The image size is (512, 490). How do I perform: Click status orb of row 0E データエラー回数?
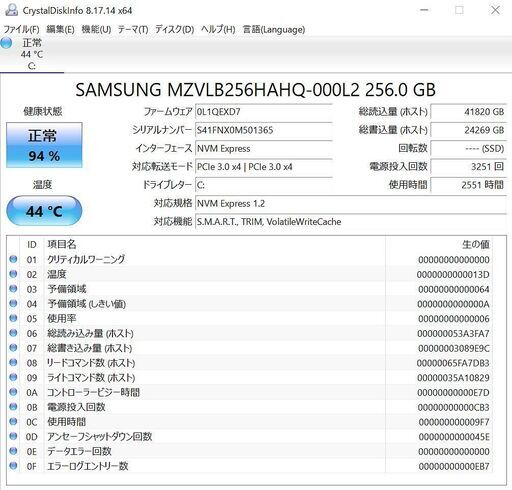click(13, 451)
